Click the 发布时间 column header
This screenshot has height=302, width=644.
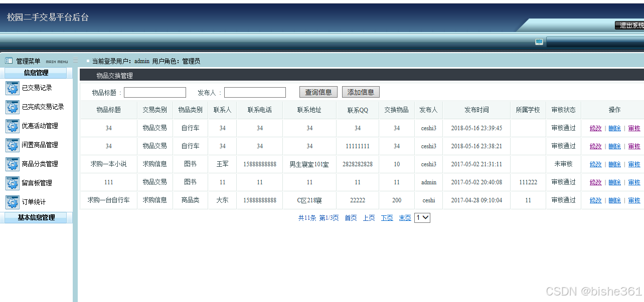pos(476,110)
